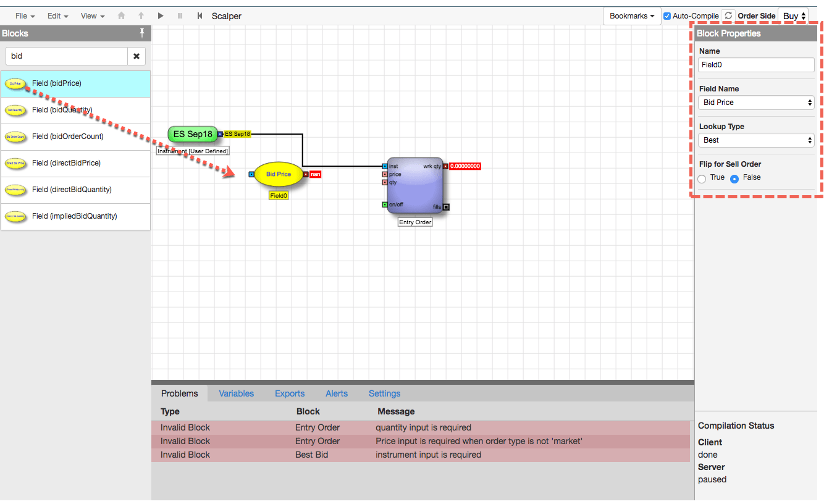824x504 pixels.
Task: Click the recompile refresh icon
Action: 728,15
